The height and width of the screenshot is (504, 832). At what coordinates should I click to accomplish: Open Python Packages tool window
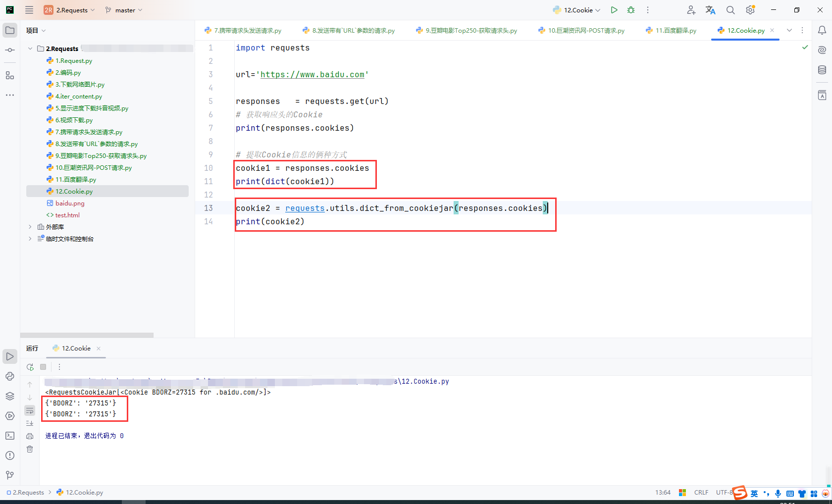(x=10, y=396)
